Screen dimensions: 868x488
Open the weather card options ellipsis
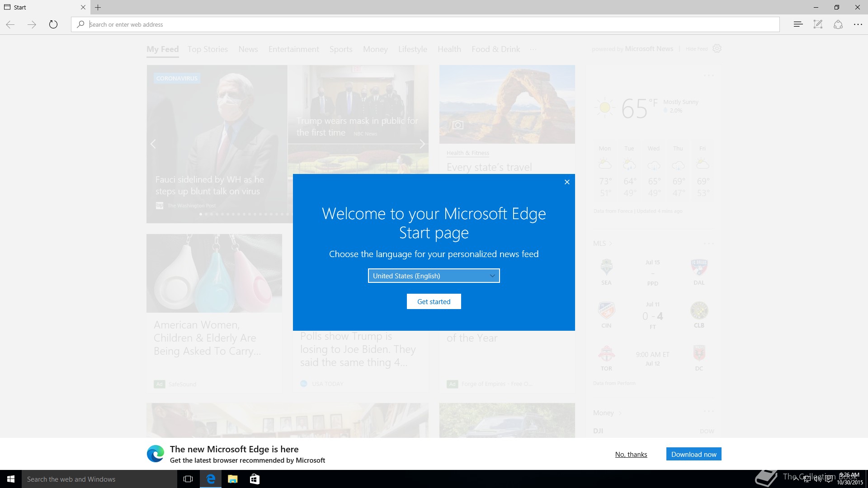[708, 75]
